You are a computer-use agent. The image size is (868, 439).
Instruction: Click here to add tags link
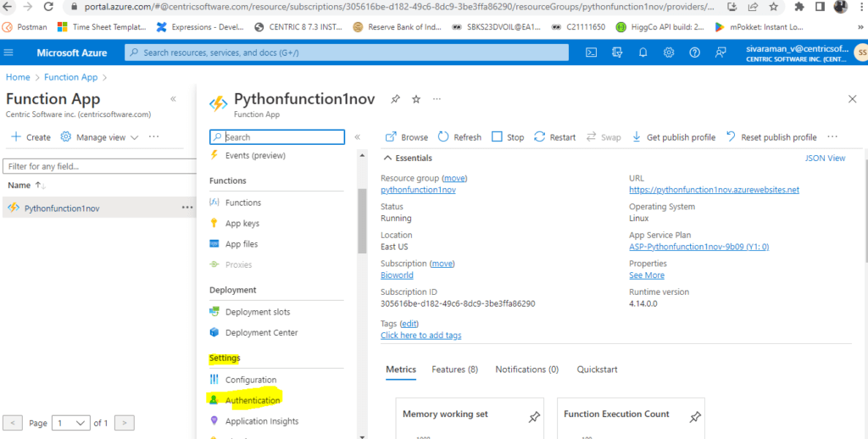tap(420, 335)
